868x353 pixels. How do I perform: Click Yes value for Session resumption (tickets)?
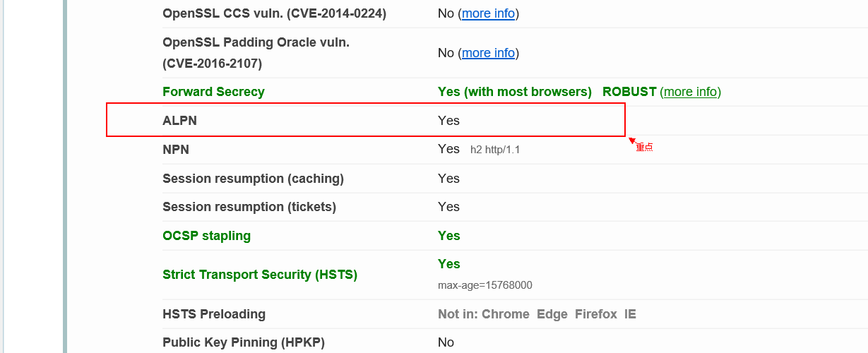(x=448, y=207)
